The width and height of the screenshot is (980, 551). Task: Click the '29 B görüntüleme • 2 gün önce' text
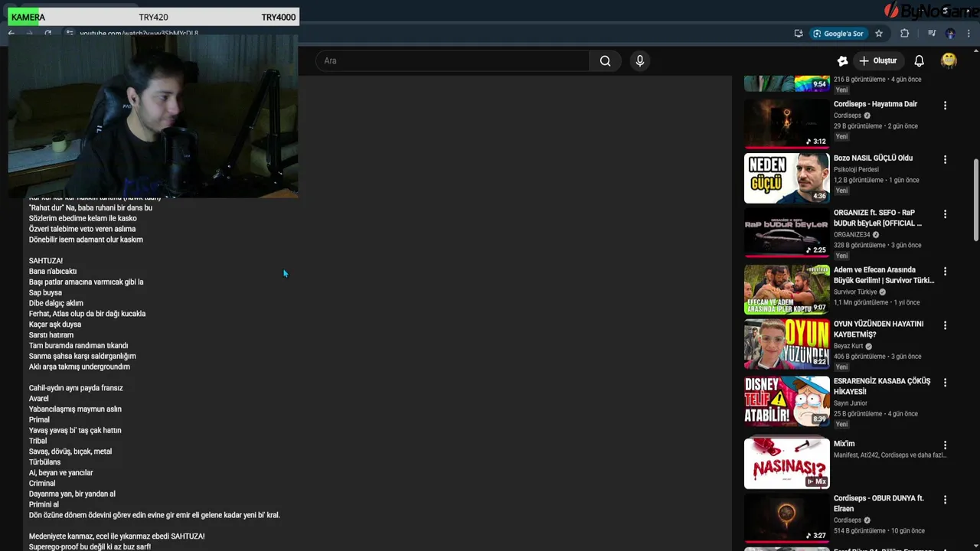[x=876, y=126]
